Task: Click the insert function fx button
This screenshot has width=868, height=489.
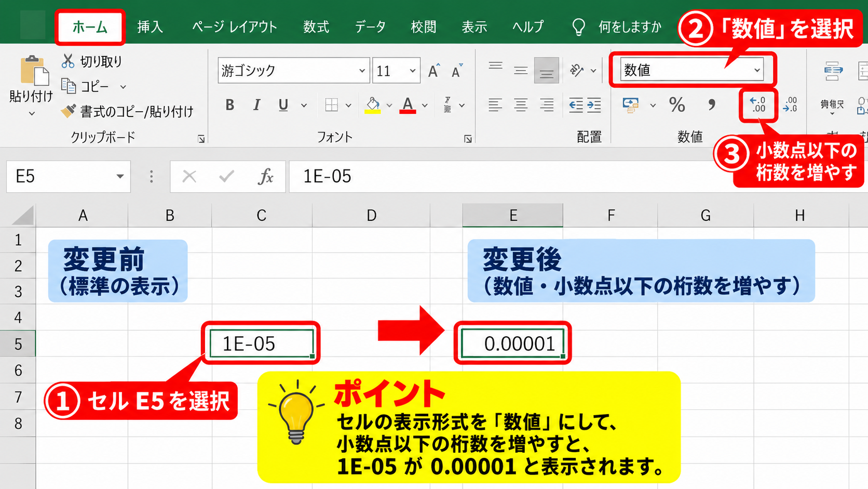Action: 265,177
